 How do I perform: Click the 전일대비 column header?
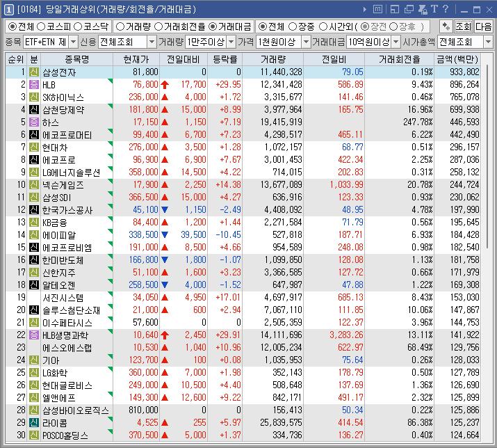184,59
